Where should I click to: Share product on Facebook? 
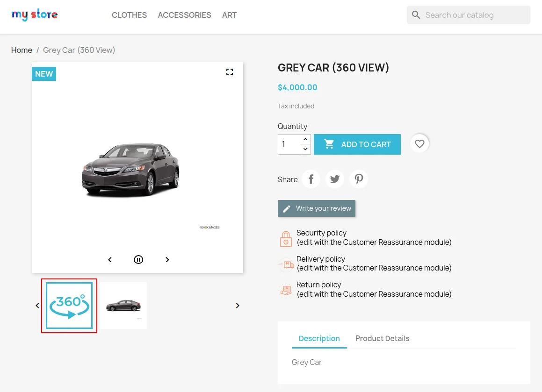tap(311, 179)
